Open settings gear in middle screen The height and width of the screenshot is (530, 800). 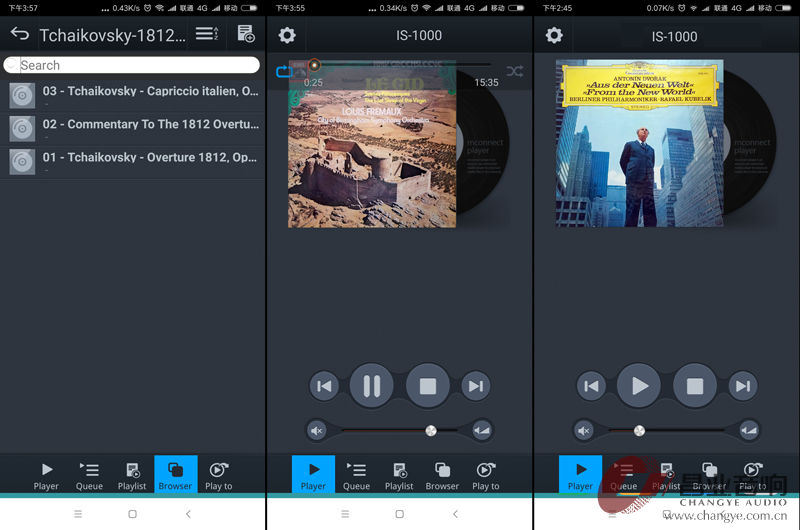coord(287,35)
